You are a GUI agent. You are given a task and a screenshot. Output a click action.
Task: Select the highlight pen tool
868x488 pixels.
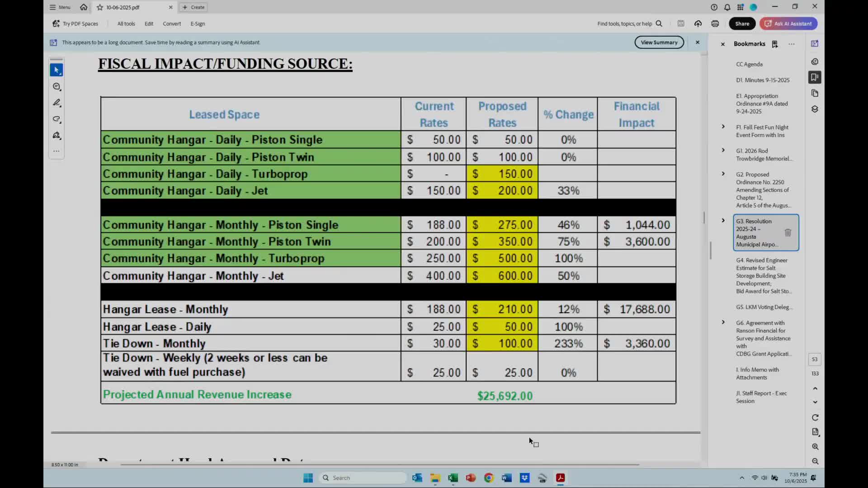point(57,103)
